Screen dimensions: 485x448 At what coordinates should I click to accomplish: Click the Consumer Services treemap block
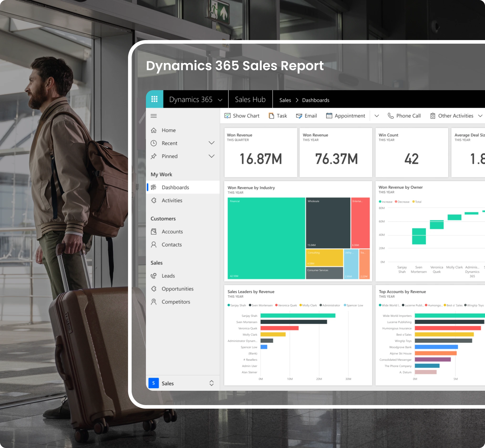click(324, 273)
